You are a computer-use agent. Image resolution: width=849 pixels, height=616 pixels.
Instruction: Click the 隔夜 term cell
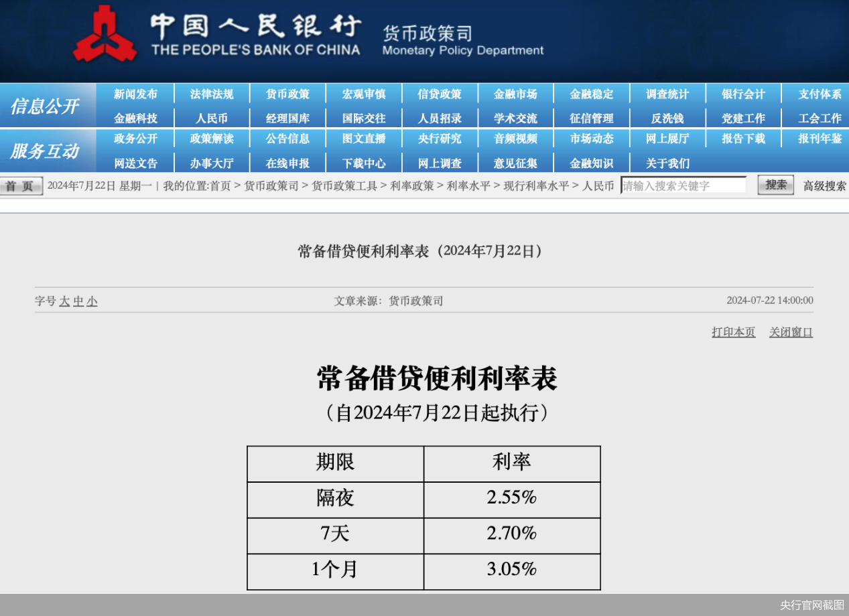[335, 499]
